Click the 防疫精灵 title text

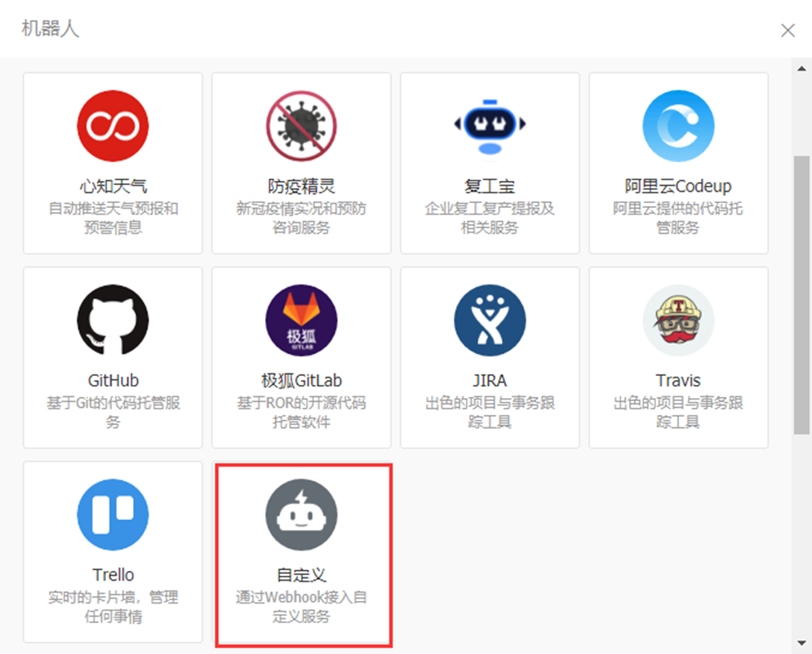pos(301,186)
